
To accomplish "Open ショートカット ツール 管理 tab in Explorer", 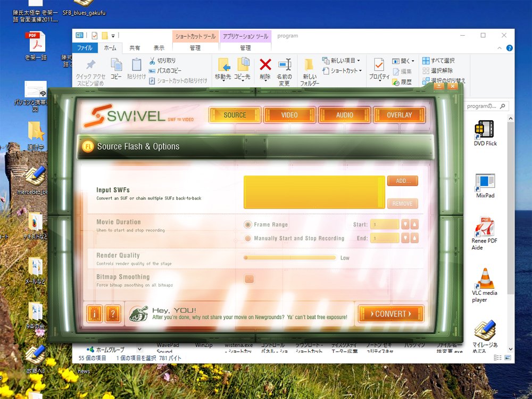I will click(x=195, y=48).
